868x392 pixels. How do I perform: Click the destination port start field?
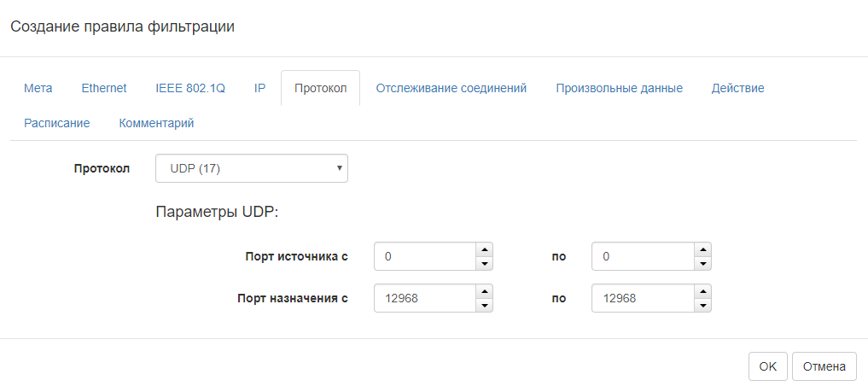423,298
